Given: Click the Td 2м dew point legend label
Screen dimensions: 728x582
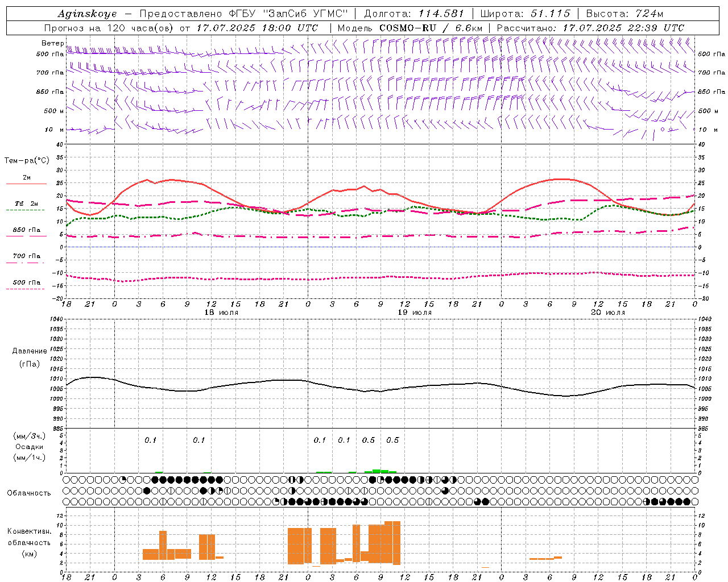Looking at the screenshot, I should (27, 203).
